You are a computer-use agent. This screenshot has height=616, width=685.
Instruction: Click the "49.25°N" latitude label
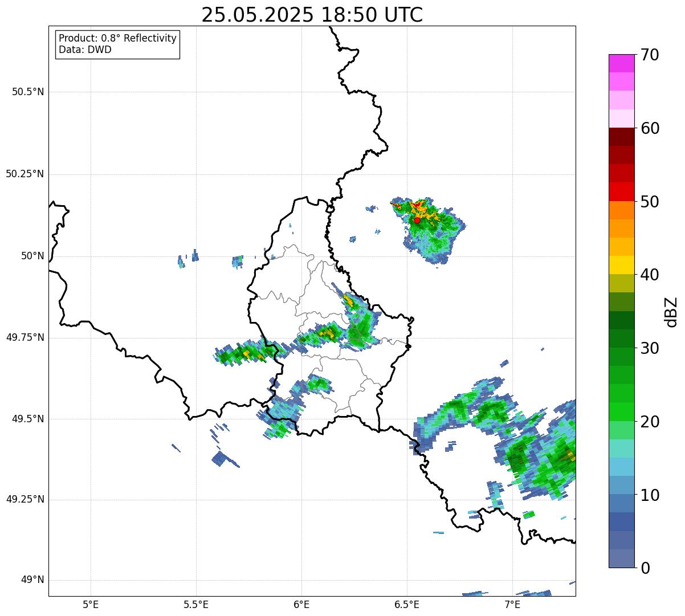tap(25, 500)
